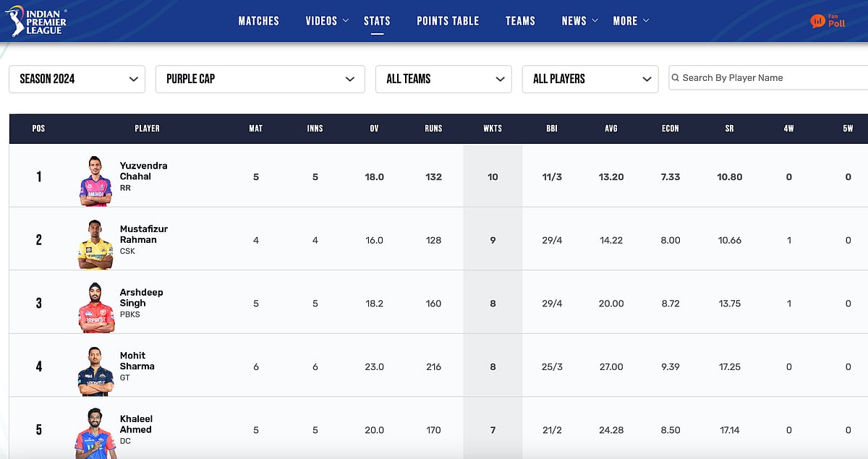Select the Teams menu item
The image size is (868, 459).
(x=520, y=21)
